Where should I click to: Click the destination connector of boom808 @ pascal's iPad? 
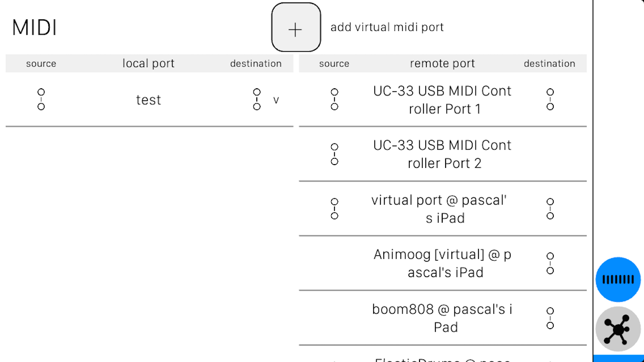pyautogui.click(x=550, y=317)
